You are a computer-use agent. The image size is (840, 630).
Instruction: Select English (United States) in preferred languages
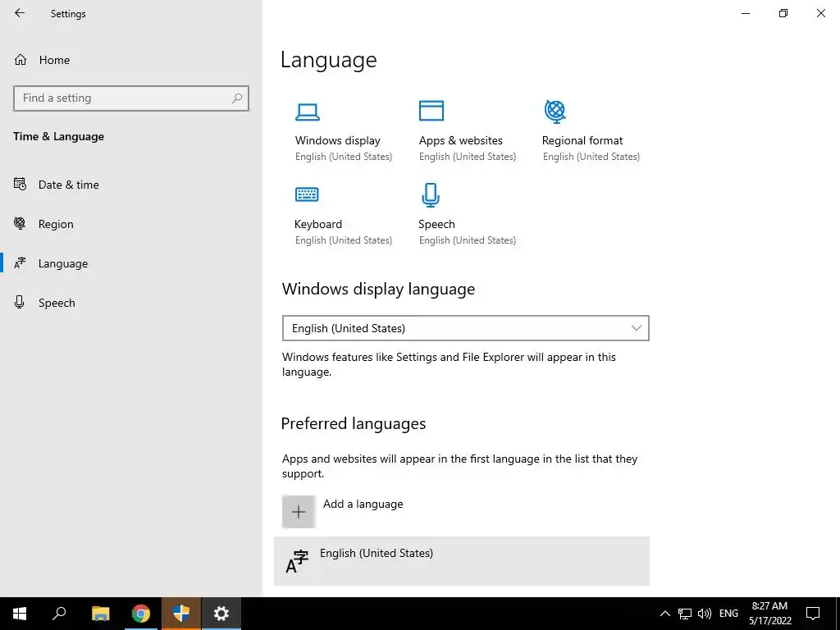click(462, 561)
